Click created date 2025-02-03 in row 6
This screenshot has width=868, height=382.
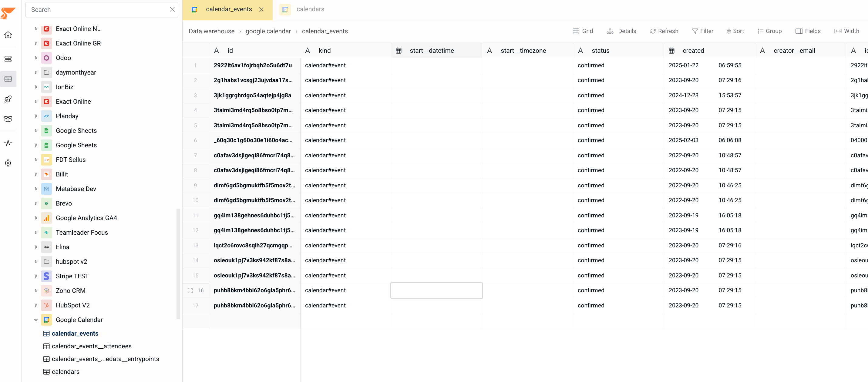[x=683, y=140]
